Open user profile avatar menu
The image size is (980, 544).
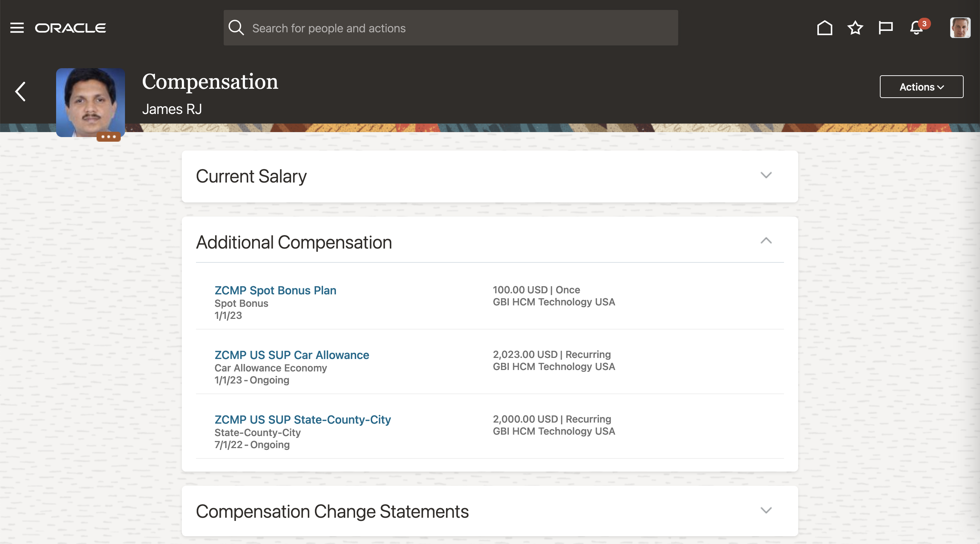point(960,28)
